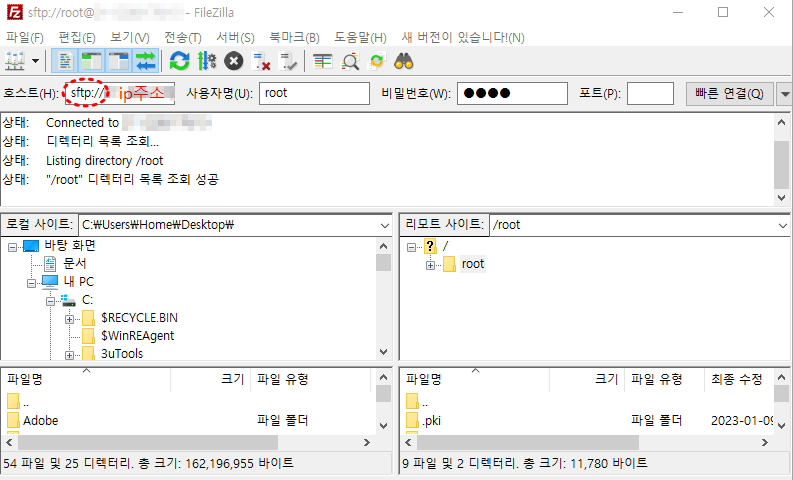Open the 파일(F) menu
This screenshot has width=793, height=480.
click(25, 37)
